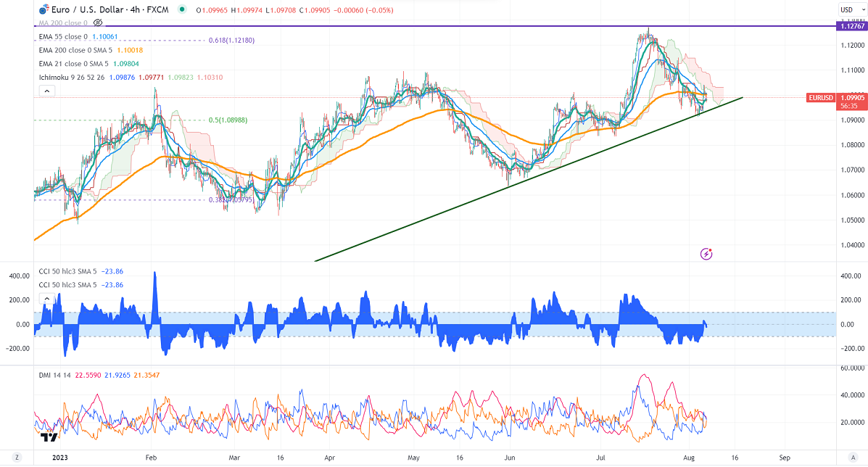This screenshot has width=868, height=467.
Task: Select the first CCI 50 hlc3 legend entry
Action: pos(67,272)
